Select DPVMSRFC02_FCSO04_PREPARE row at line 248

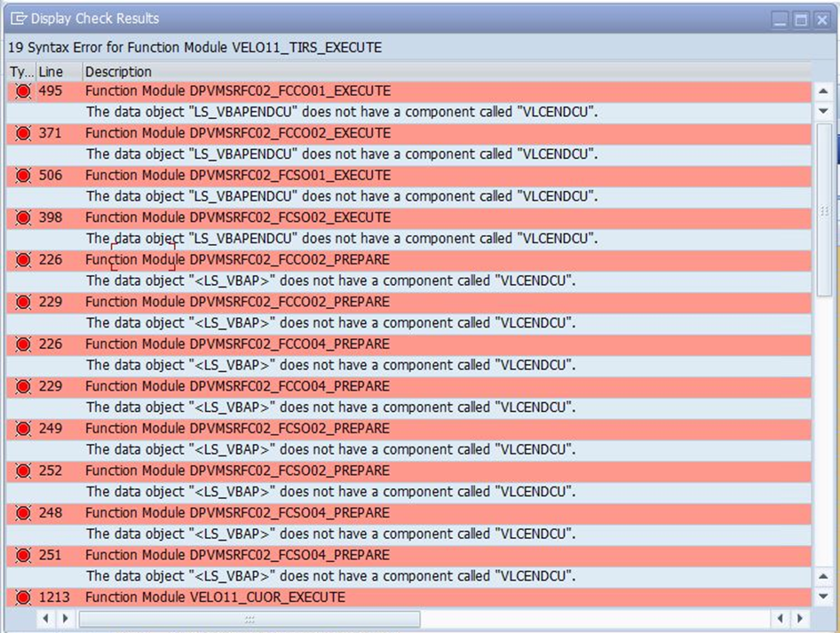408,513
